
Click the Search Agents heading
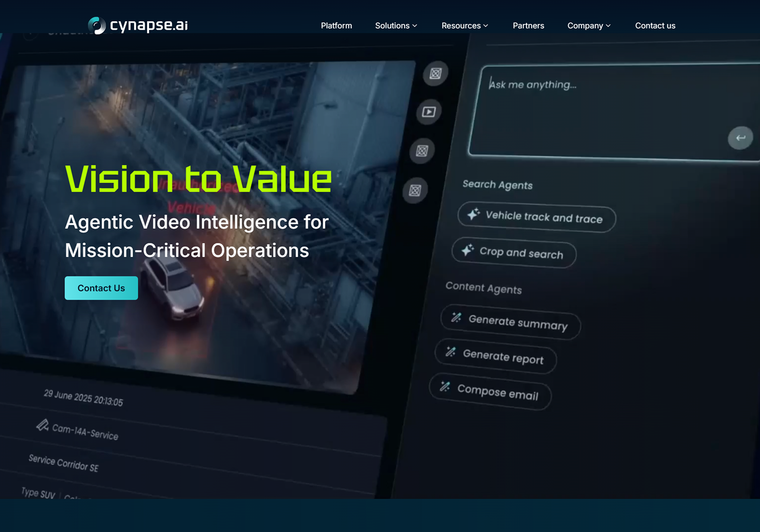[x=498, y=185]
